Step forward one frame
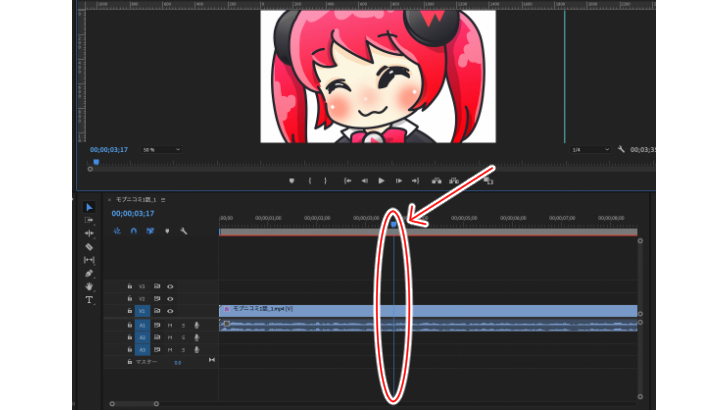 coord(398,181)
